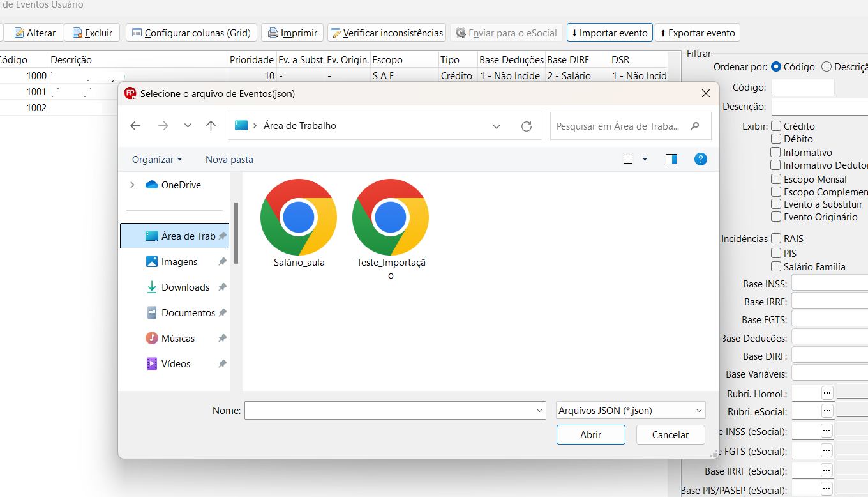This screenshot has height=497, width=868.
Task: Open recent locations chevron in dialog
Action: click(188, 126)
